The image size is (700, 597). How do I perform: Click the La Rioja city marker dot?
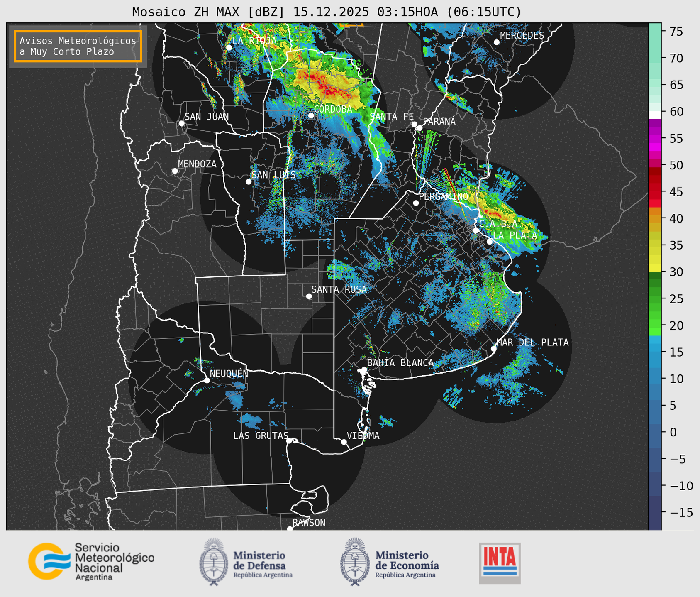pos(229,48)
